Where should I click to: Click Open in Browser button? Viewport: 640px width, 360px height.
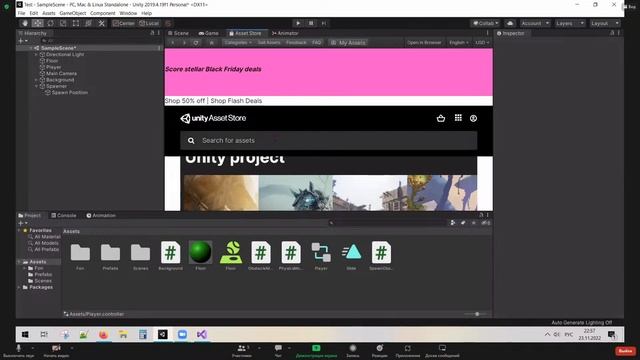(424, 42)
